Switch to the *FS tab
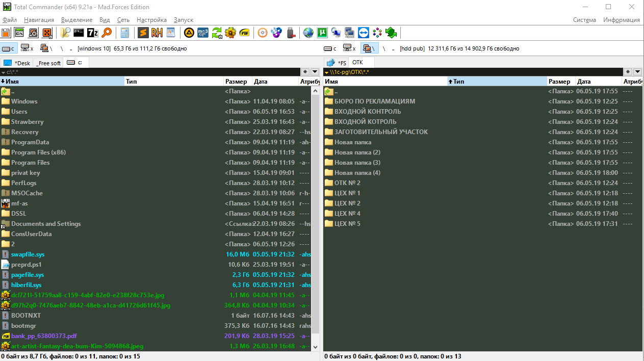The image size is (644, 361). click(337, 63)
